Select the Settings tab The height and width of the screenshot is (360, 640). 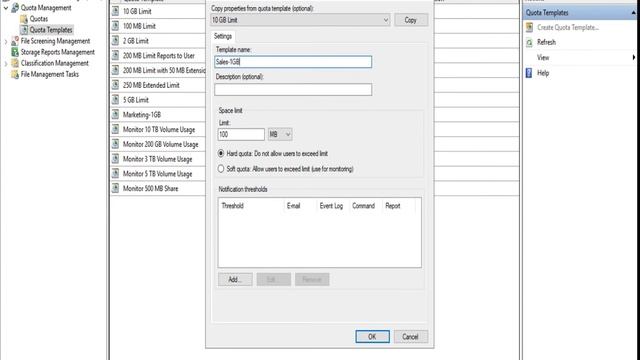point(223,36)
